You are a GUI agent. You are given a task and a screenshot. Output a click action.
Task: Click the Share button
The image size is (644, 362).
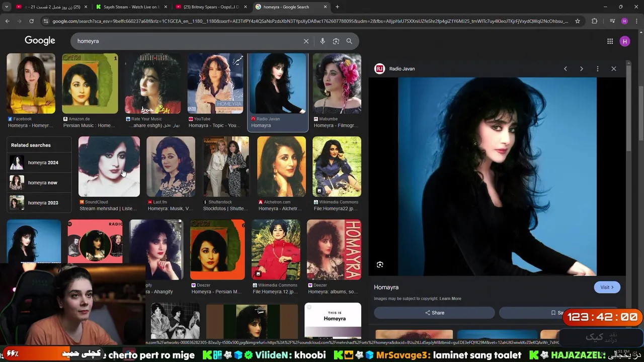[434, 313]
